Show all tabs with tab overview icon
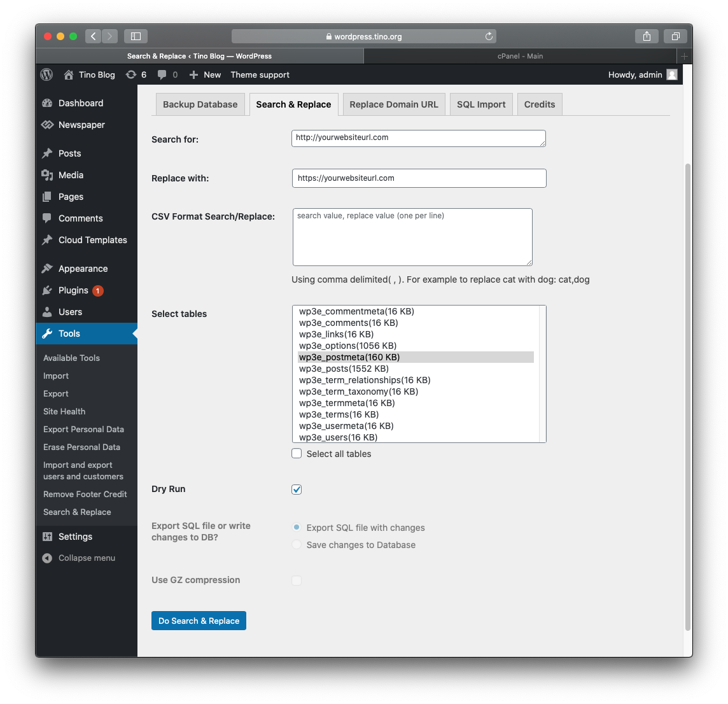The image size is (728, 704). coord(676,36)
